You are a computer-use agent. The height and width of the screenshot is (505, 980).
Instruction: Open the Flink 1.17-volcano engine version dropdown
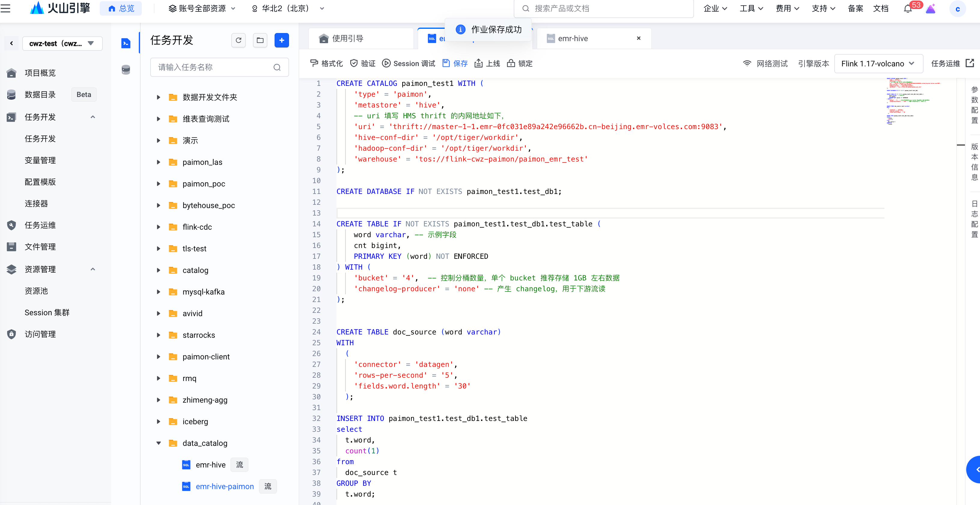point(878,64)
